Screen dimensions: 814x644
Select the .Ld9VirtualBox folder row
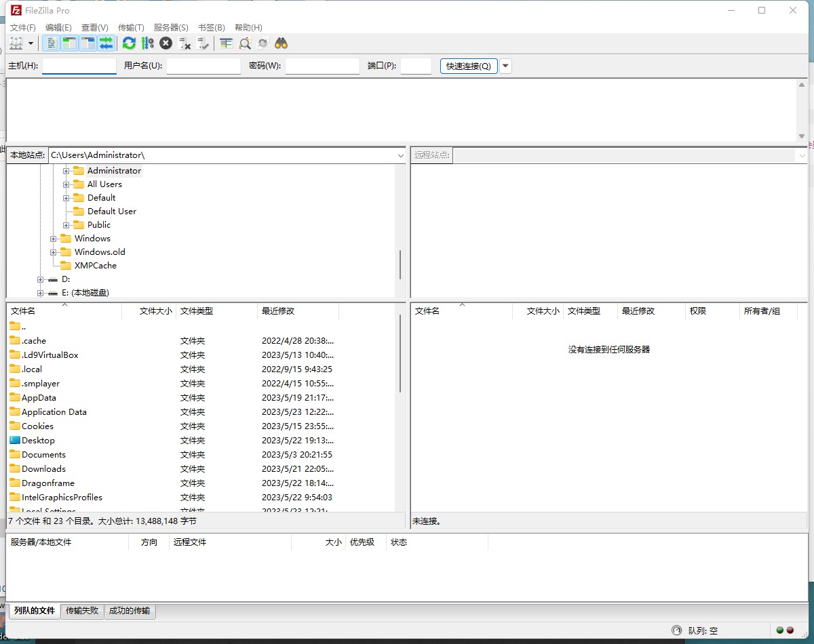tap(201, 355)
